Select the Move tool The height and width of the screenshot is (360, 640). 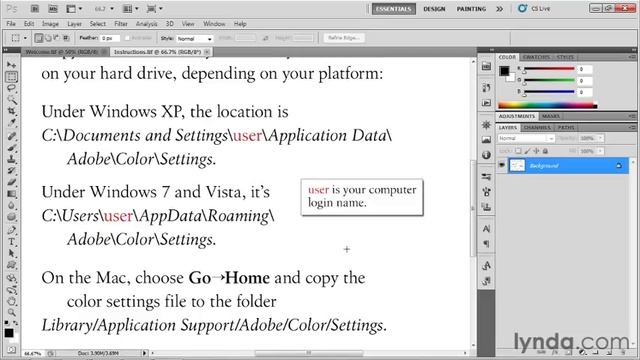11,65
